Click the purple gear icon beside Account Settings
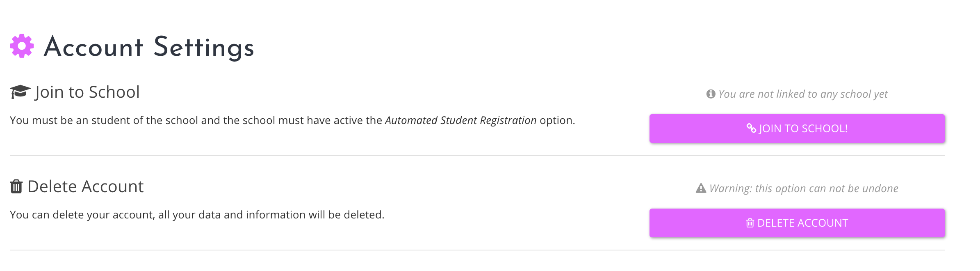 pos(23,46)
